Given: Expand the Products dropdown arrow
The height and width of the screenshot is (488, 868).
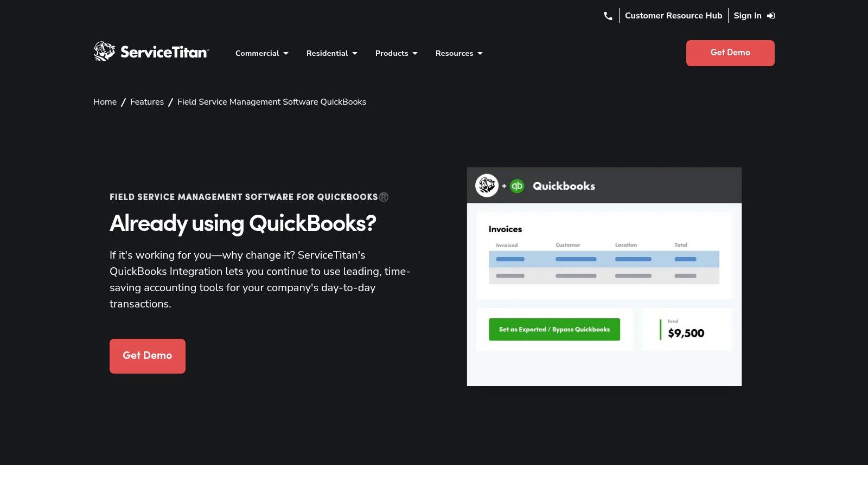Looking at the screenshot, I should 415,53.
